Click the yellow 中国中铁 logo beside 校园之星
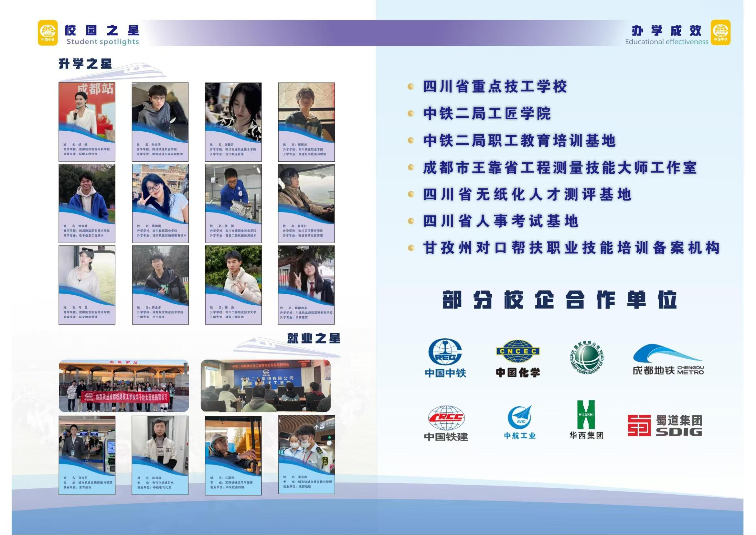756x535 pixels. [x=48, y=33]
